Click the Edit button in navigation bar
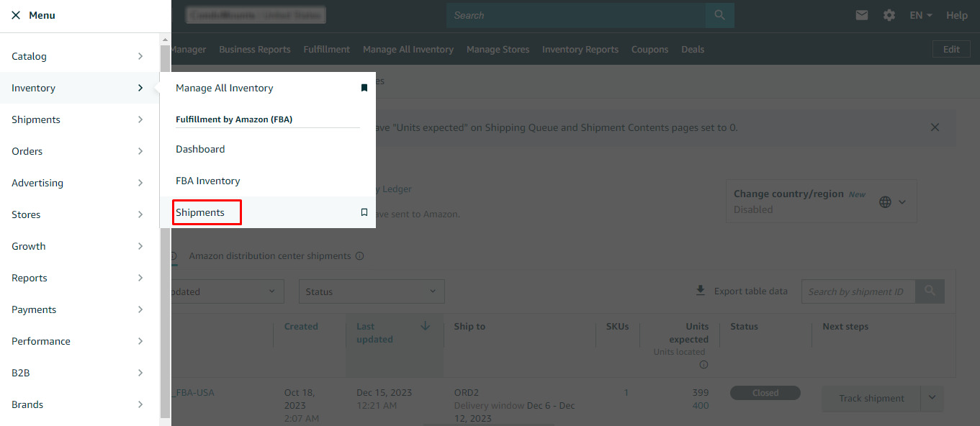Image resolution: width=980 pixels, height=426 pixels. [x=951, y=49]
